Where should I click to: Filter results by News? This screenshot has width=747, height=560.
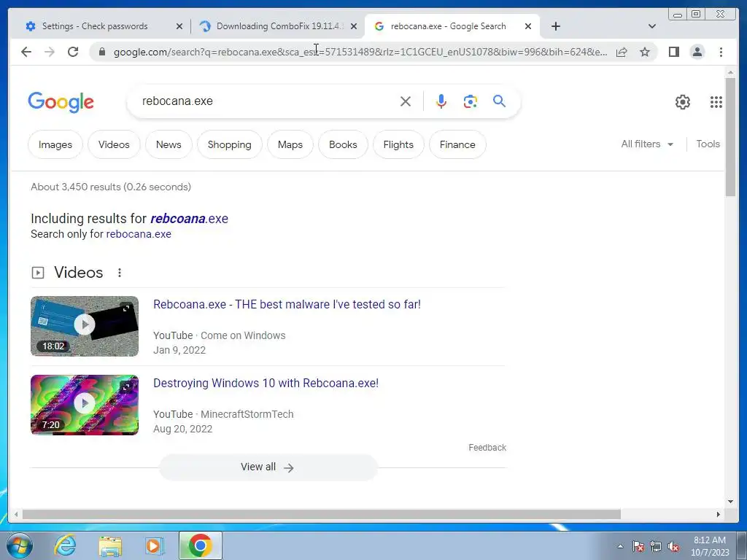click(x=169, y=144)
